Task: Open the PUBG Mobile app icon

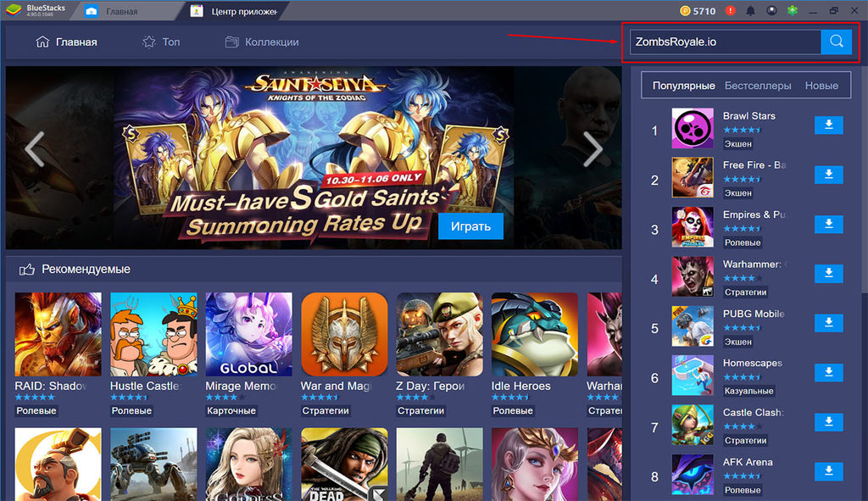Action: (693, 326)
